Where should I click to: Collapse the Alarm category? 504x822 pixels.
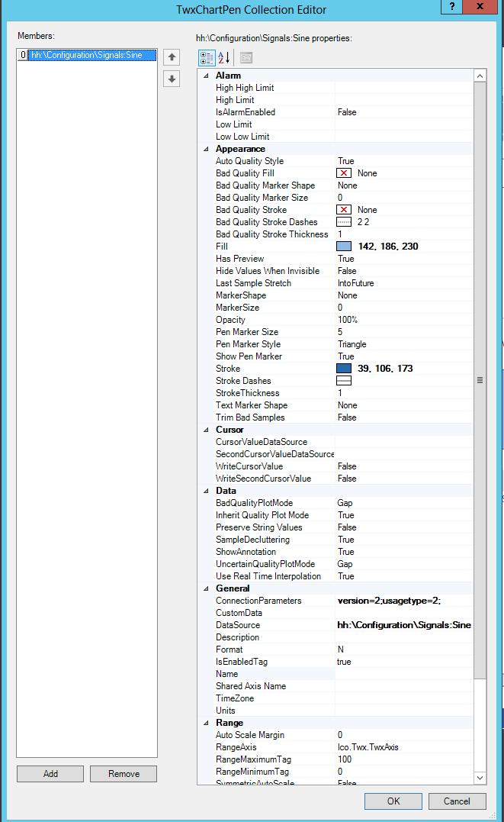(206, 76)
